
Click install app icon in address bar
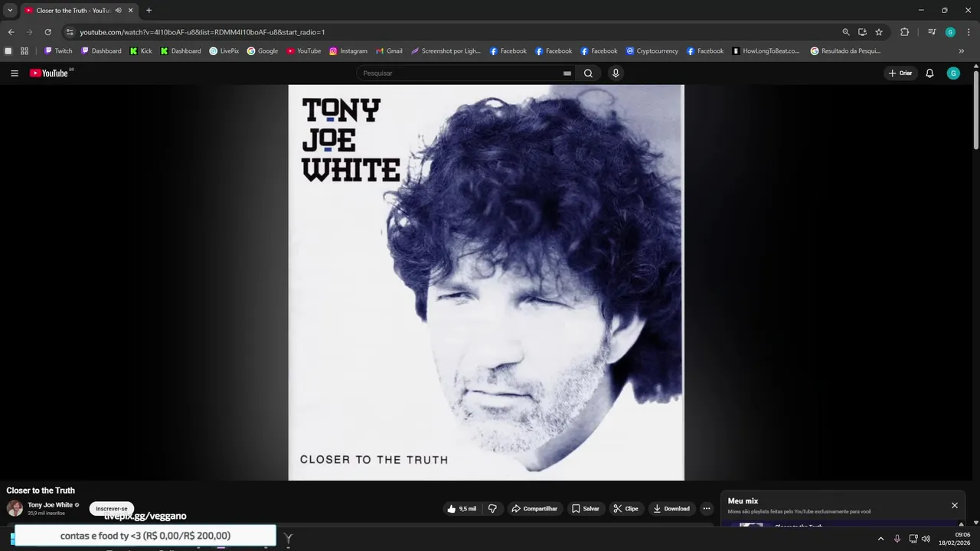pos(862,32)
